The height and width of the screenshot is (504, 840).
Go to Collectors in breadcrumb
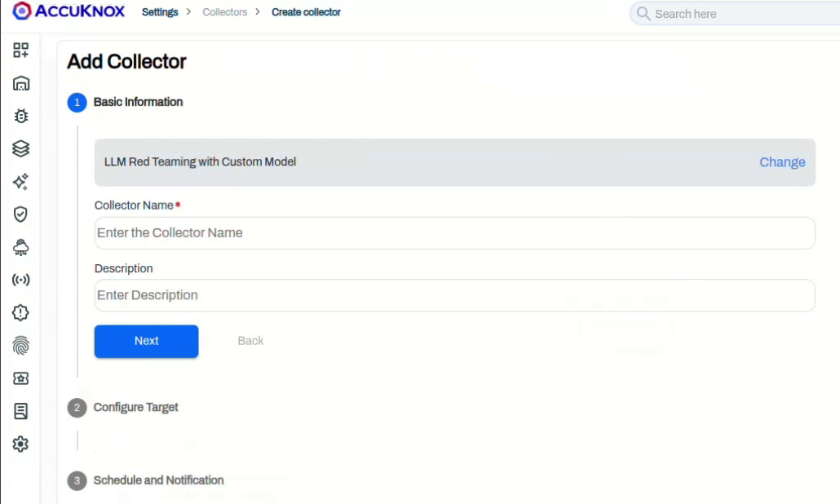point(224,11)
